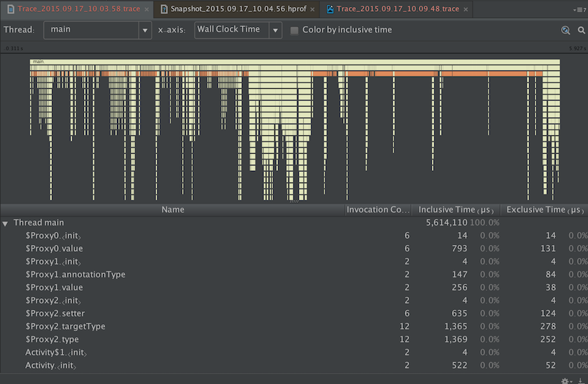The height and width of the screenshot is (384, 588).
Task: Click the search magnifier icon in toolbar
Action: tap(581, 30)
